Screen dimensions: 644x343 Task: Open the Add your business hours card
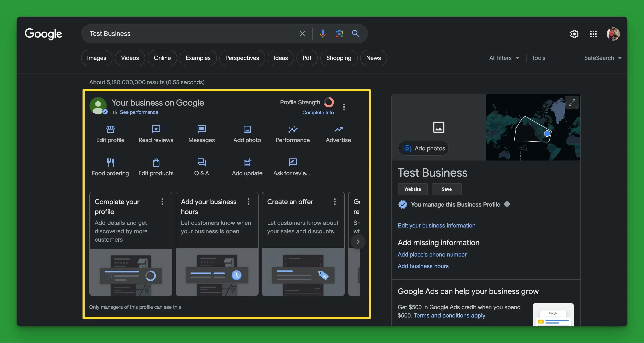217,244
